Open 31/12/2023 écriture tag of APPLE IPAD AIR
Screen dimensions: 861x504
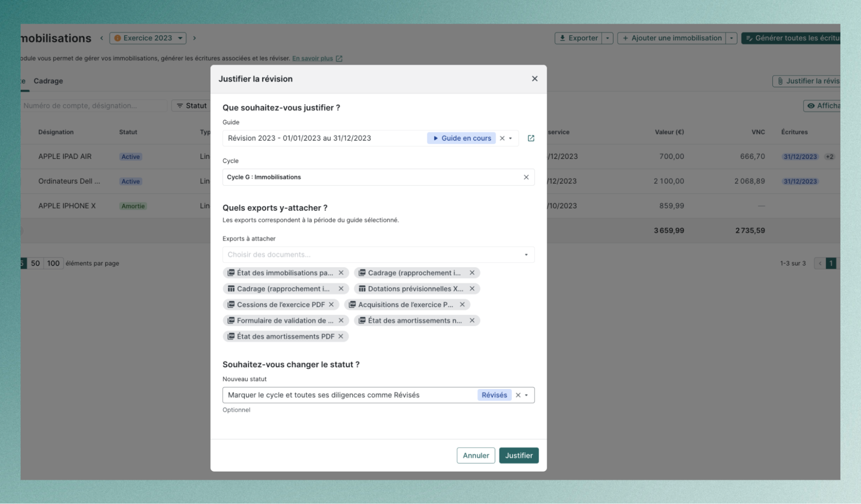pos(800,157)
